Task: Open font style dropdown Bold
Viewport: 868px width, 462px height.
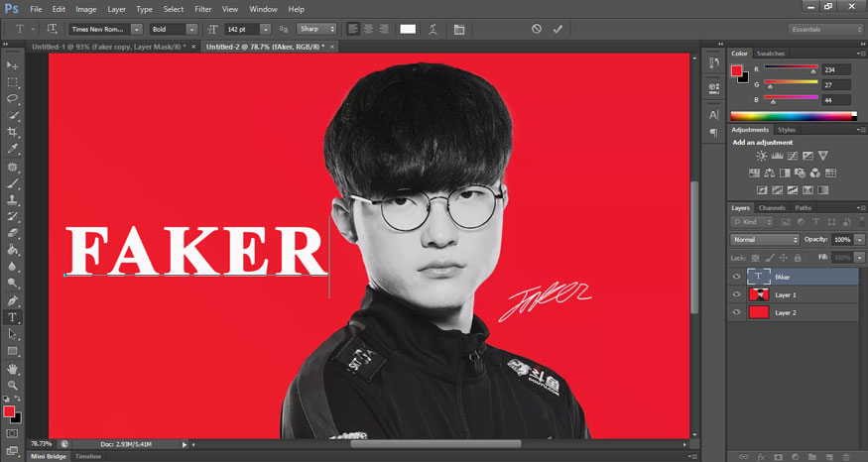Action: click(191, 30)
